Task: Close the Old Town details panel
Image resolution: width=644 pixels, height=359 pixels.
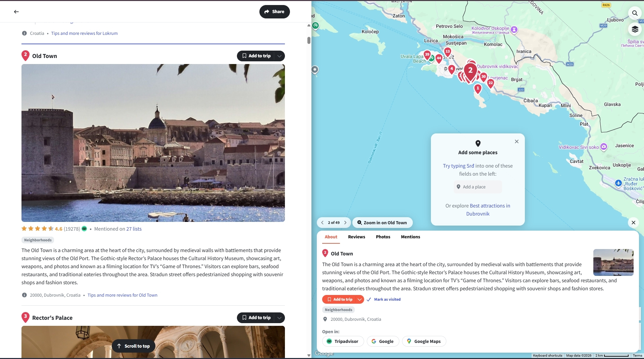Action: (633, 223)
